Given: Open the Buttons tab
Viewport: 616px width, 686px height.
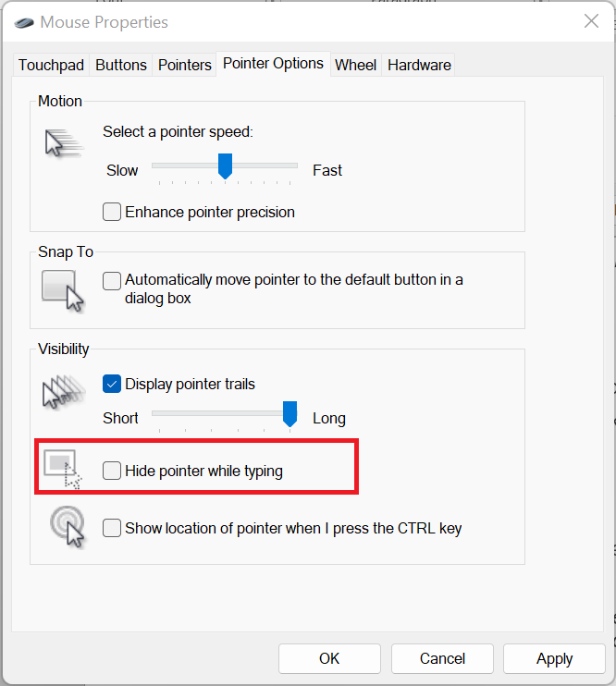Looking at the screenshot, I should point(121,65).
